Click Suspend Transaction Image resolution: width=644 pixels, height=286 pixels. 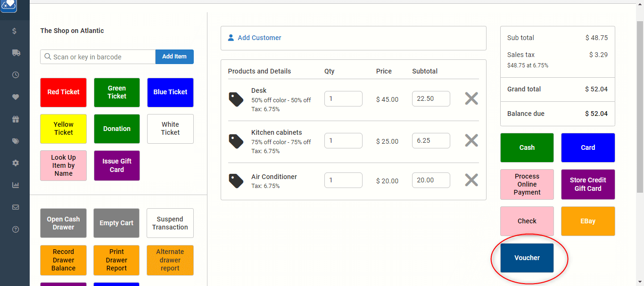[x=170, y=223]
